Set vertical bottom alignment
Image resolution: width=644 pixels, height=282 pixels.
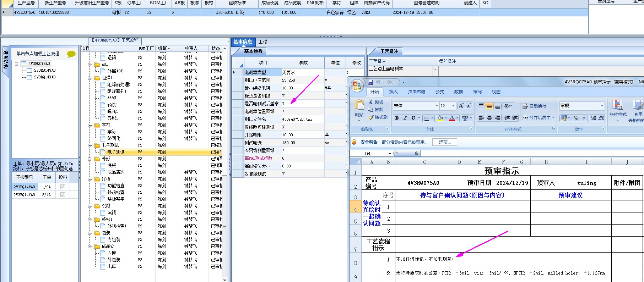click(x=498, y=106)
